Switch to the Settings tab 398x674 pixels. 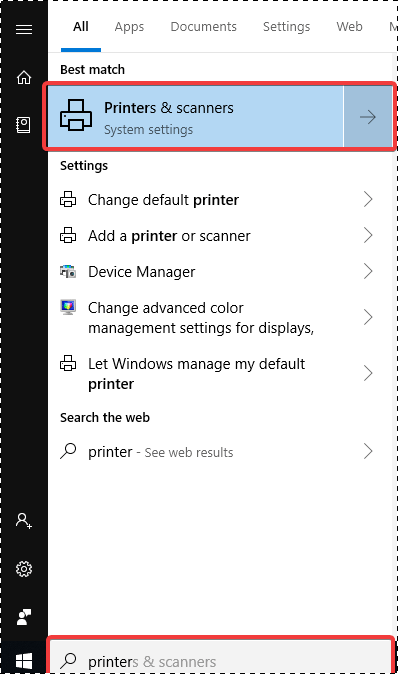coord(286,27)
